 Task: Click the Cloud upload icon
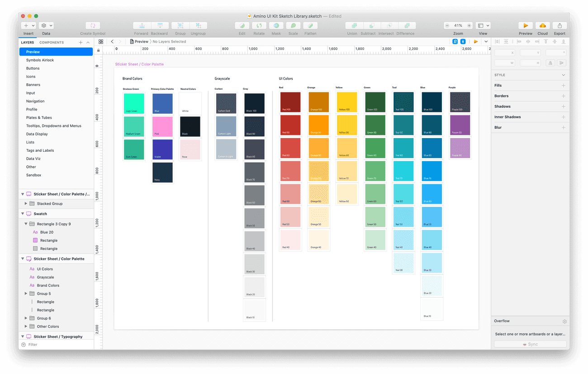point(542,26)
